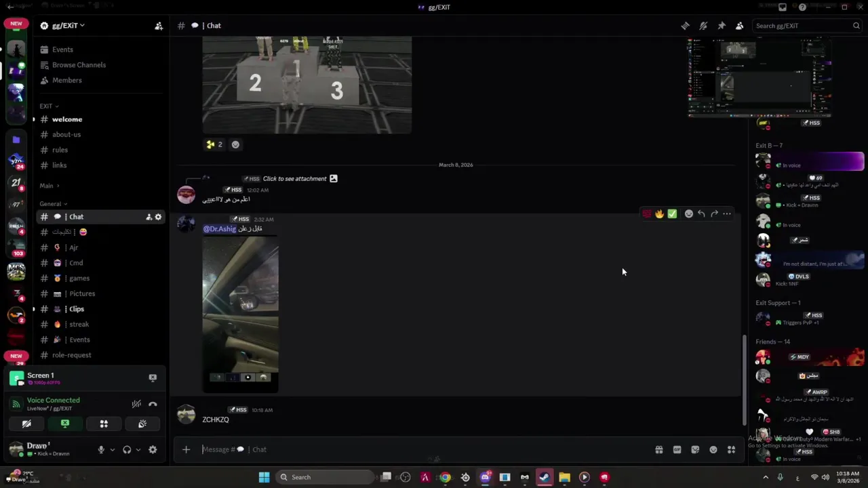Toggle channel notification settings bell icon
The image size is (868, 488).
703,26
